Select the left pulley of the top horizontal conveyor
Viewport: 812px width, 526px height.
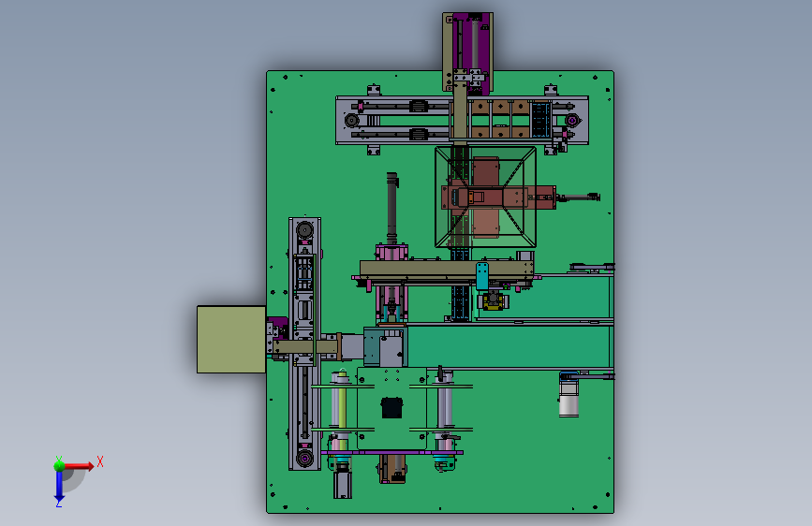click(x=351, y=121)
